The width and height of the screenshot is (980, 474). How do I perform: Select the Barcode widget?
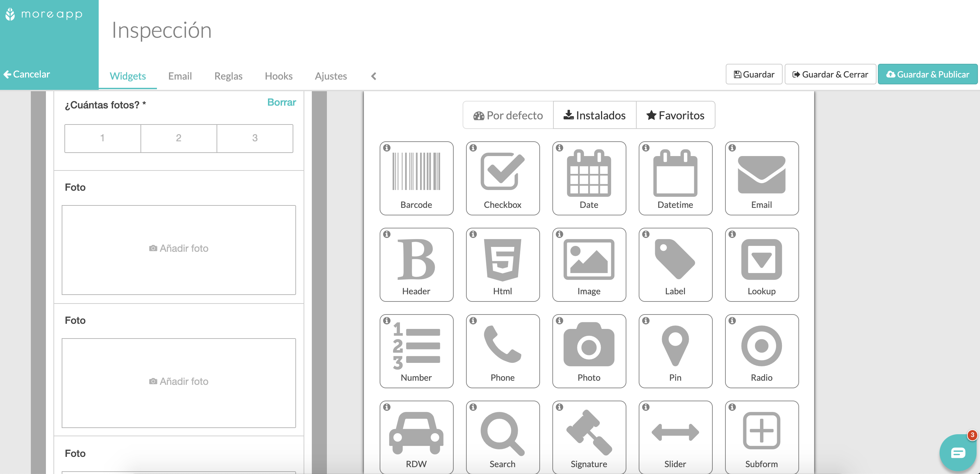(417, 177)
